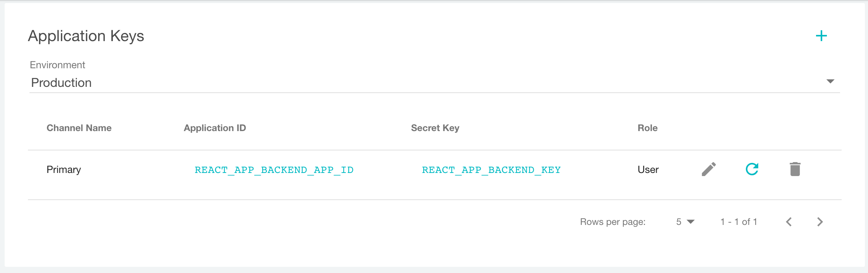Select REACT_APP_BACKEND_APP_ID value

tap(274, 169)
